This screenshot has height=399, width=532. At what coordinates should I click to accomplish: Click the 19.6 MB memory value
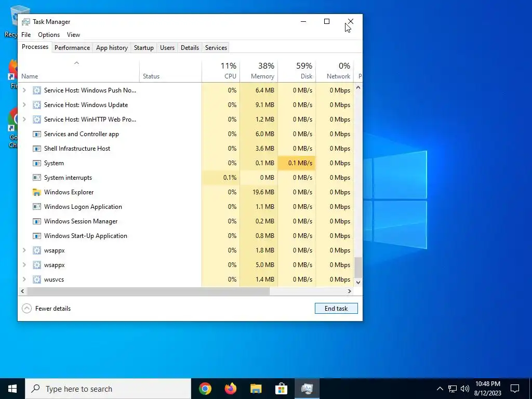pyautogui.click(x=263, y=192)
